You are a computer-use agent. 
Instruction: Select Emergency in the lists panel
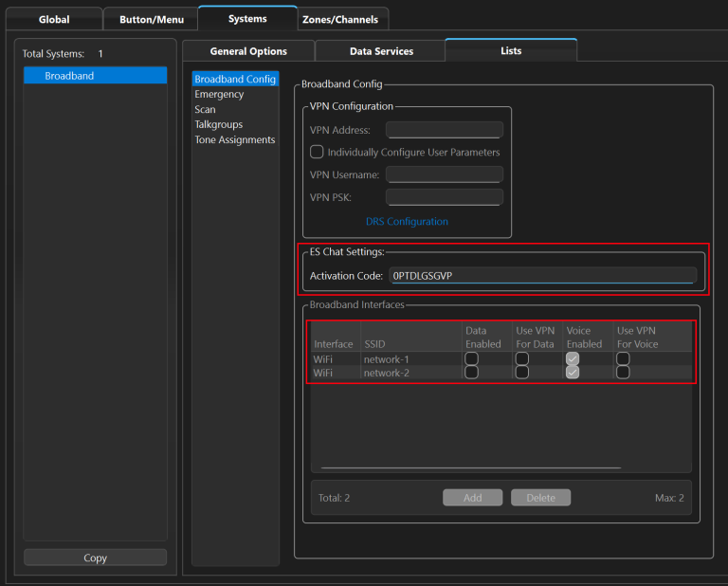(x=219, y=95)
